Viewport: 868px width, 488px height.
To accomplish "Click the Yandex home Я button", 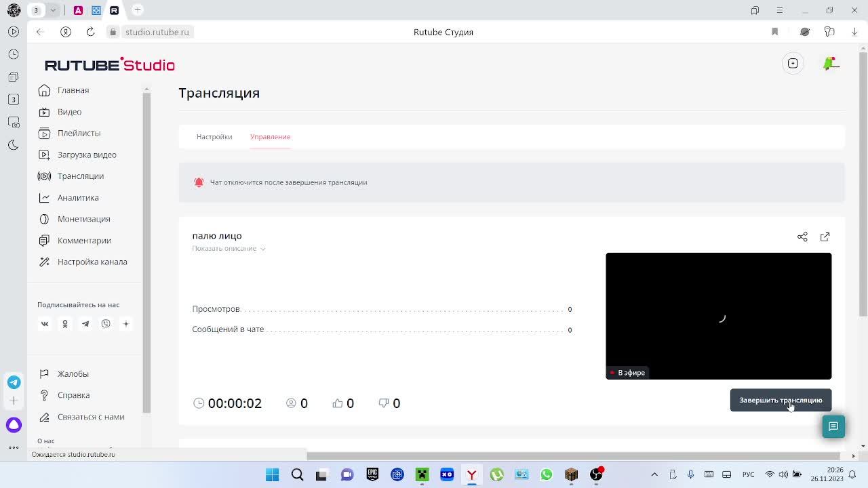I will [66, 32].
